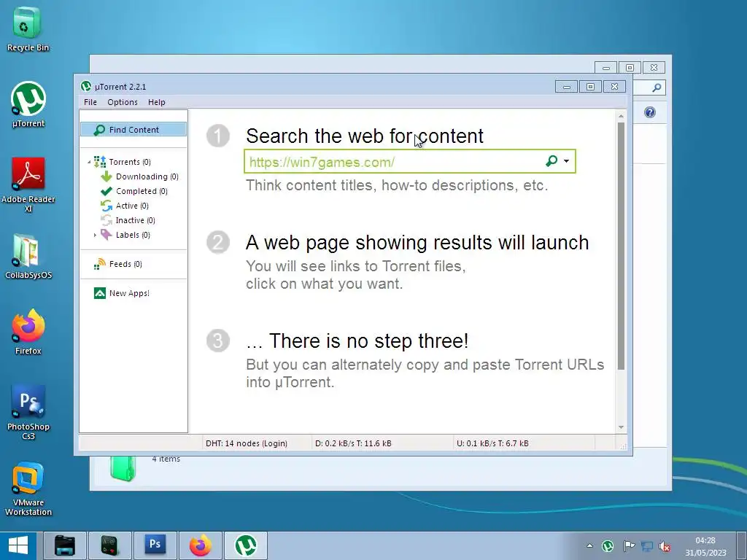Expand the Labels tree node

coord(95,235)
